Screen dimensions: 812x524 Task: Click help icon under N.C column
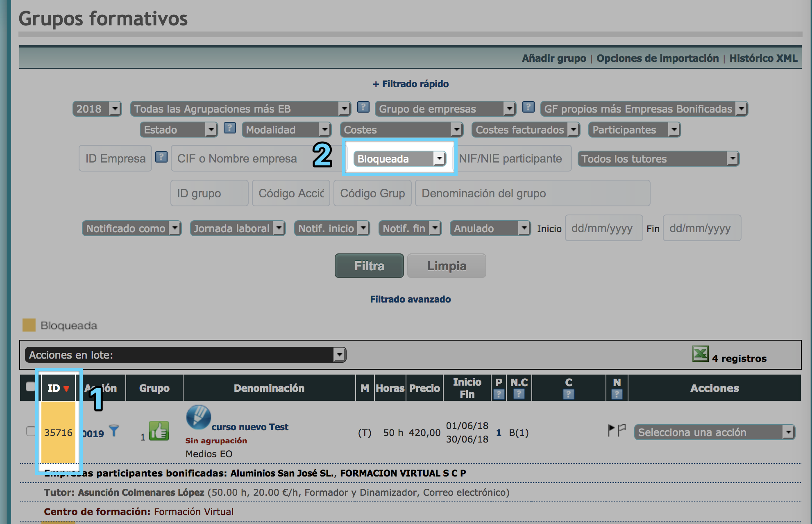(x=519, y=394)
